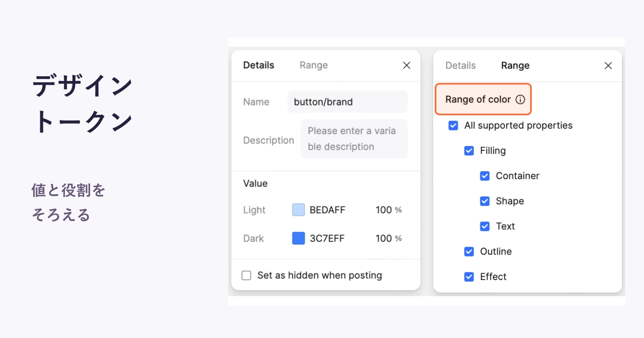Click the Dark mode label
The height and width of the screenshot is (338, 644).
coord(253,238)
